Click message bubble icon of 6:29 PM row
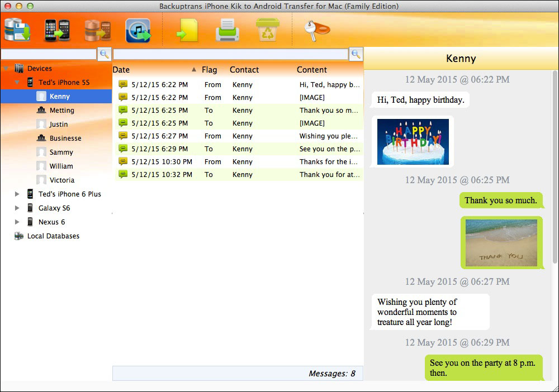Viewport: 559px width, 392px height. [x=123, y=149]
